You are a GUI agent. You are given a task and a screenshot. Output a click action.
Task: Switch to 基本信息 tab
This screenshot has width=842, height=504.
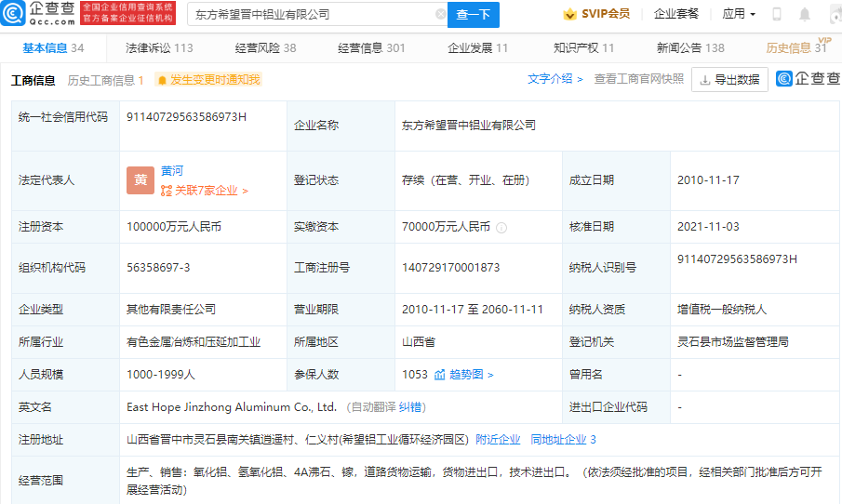[x=53, y=48]
